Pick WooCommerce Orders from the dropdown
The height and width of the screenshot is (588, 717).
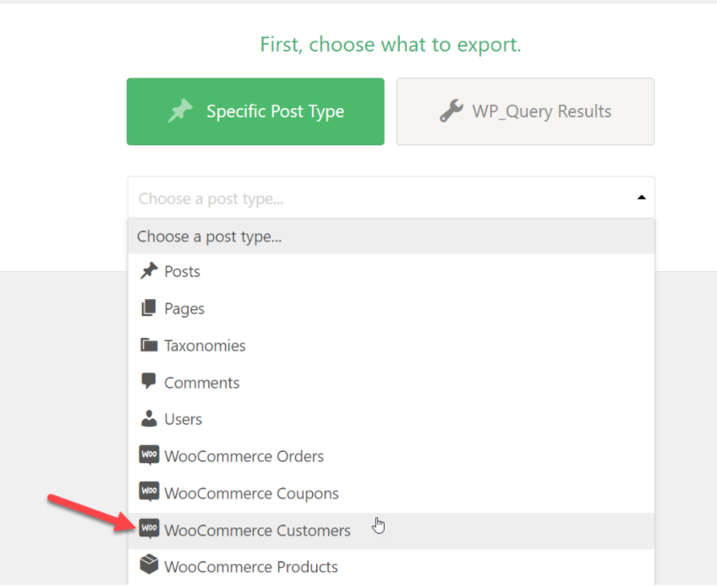(x=244, y=456)
